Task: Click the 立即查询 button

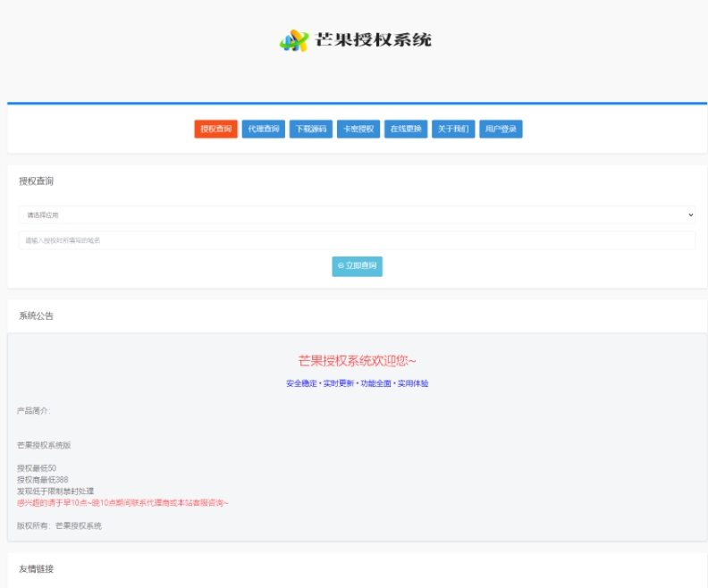Action: (x=358, y=266)
